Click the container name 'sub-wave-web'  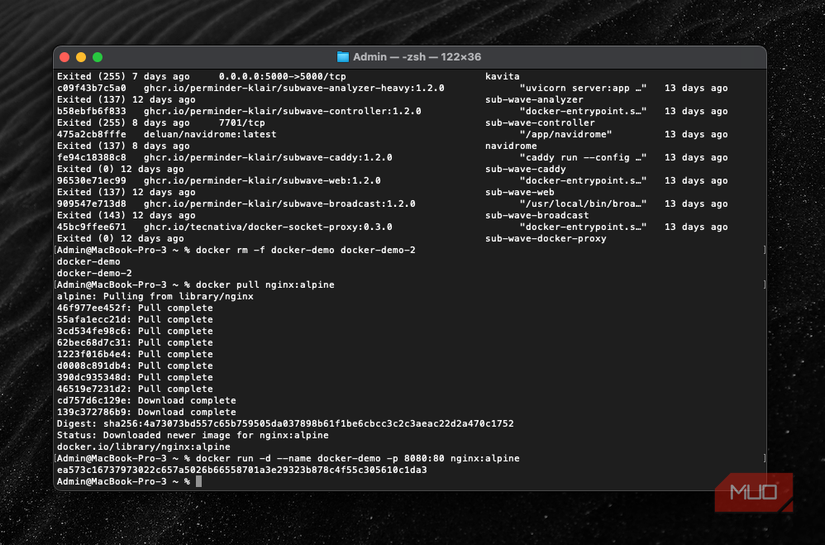pyautogui.click(x=520, y=192)
